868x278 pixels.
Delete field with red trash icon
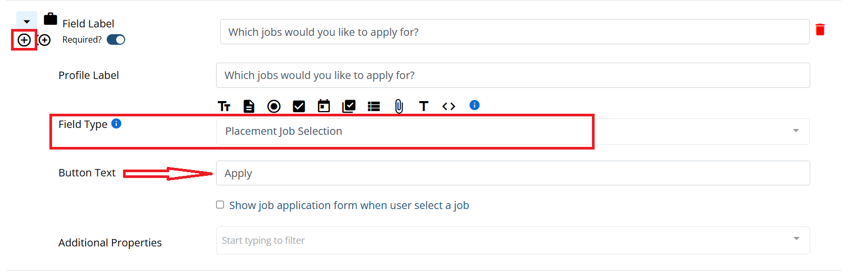820,29
